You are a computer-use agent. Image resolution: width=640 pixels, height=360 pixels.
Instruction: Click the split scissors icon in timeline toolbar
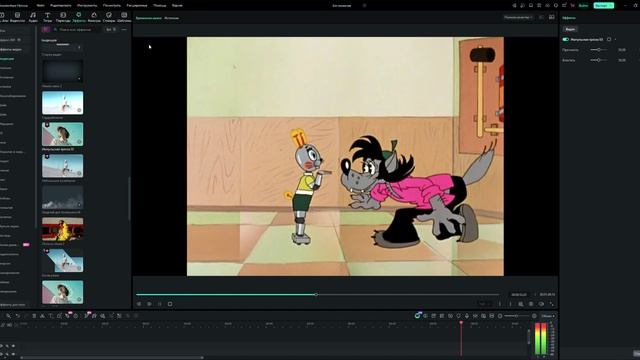[x=42, y=316]
